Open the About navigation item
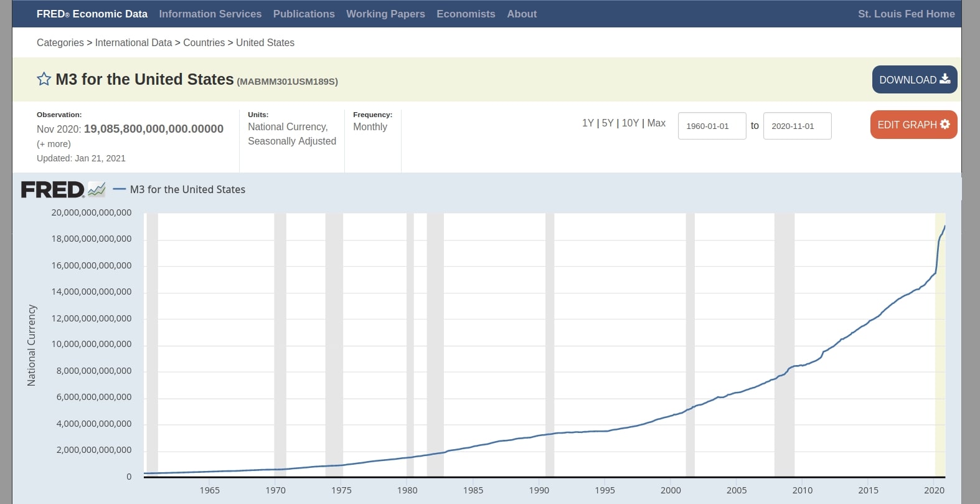Viewport: 980px width, 504px height. click(x=522, y=14)
